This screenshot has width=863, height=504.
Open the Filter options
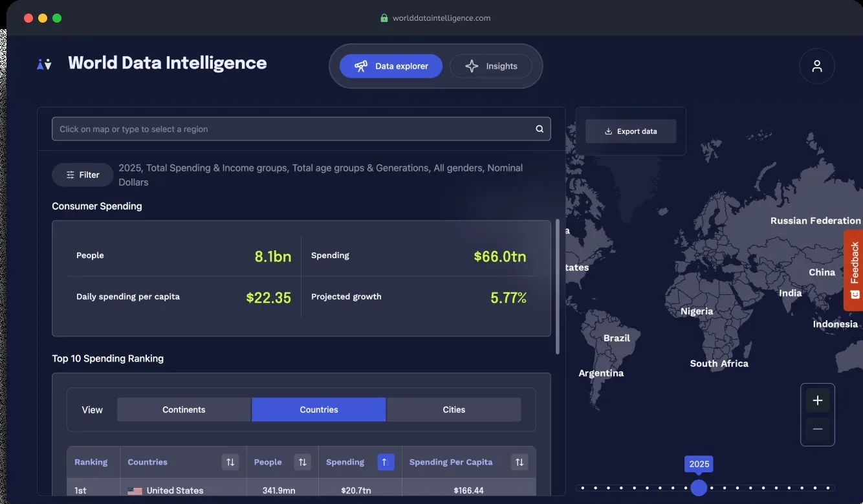click(83, 175)
